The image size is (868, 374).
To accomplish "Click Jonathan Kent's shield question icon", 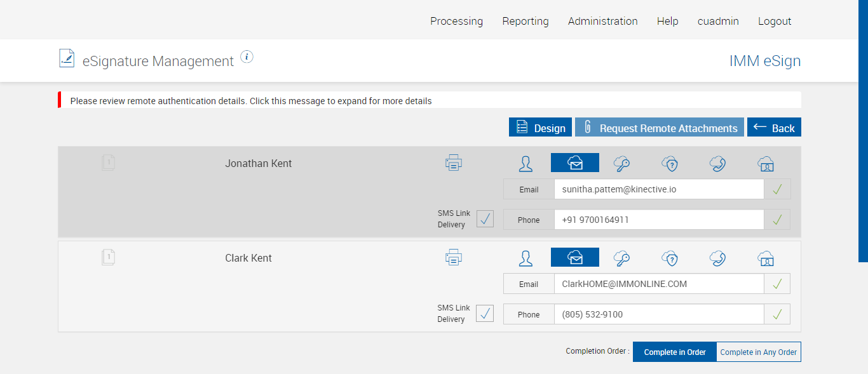I will tap(670, 164).
